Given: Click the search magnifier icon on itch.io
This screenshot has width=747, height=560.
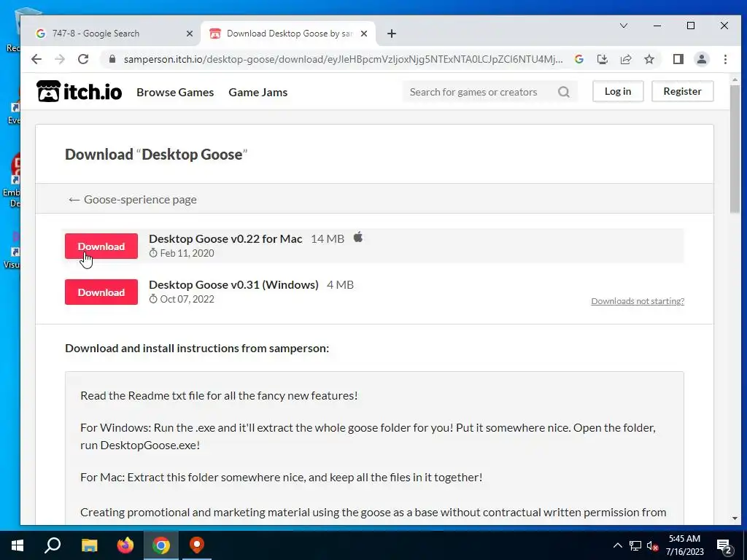Looking at the screenshot, I should 564,92.
